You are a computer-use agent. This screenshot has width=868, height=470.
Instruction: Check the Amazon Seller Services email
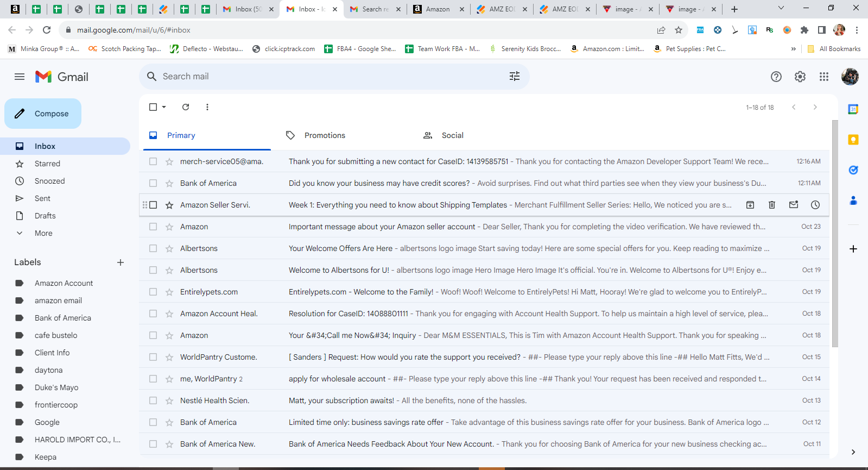pyautogui.click(x=153, y=205)
